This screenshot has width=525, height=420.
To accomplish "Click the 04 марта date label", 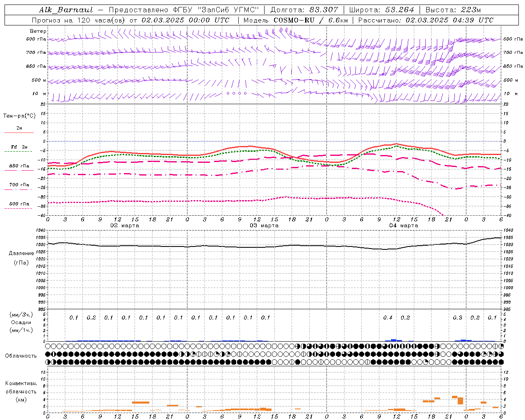I will [404, 225].
